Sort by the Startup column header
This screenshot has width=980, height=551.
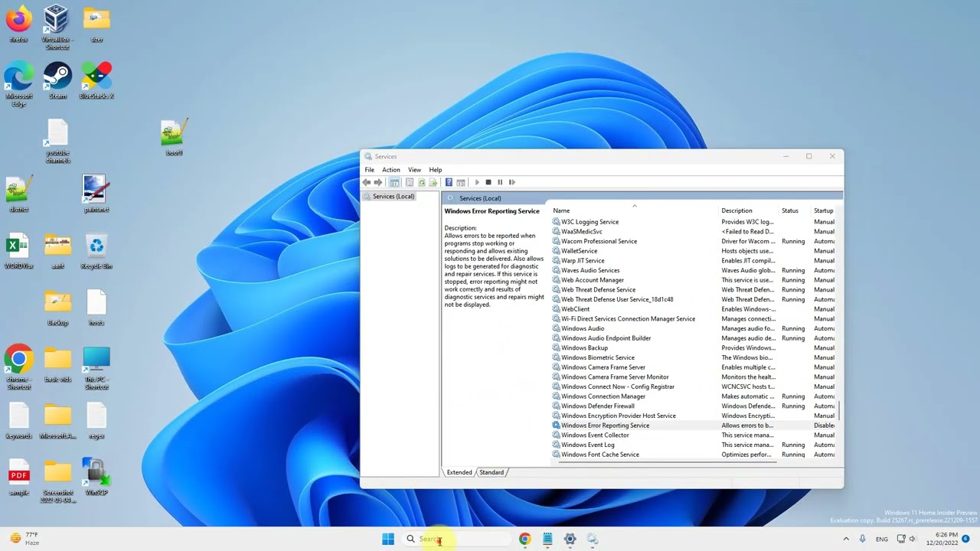click(x=824, y=210)
